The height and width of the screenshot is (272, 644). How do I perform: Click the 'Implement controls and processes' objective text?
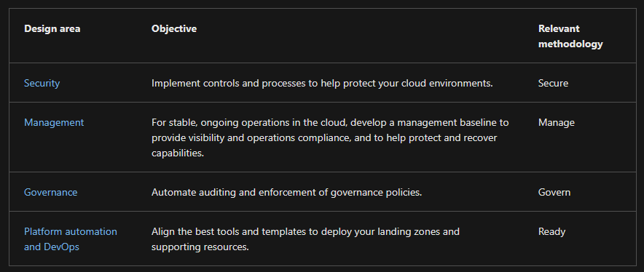pos(322,83)
